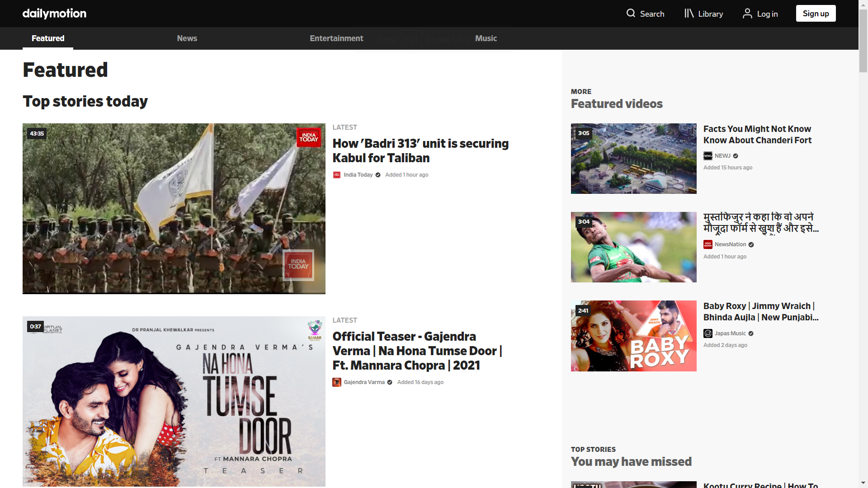Click the Log in text
The width and height of the screenshot is (868, 488).
click(767, 14)
